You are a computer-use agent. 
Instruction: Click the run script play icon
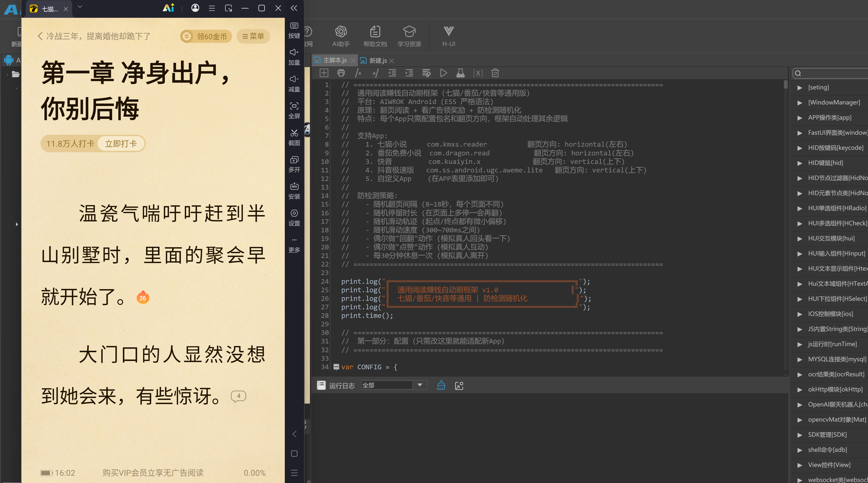click(x=444, y=73)
